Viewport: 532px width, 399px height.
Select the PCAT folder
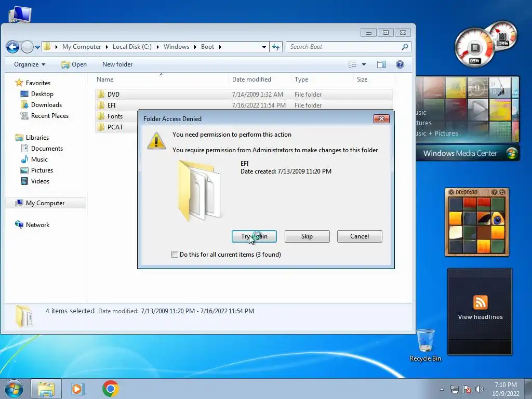[116, 127]
